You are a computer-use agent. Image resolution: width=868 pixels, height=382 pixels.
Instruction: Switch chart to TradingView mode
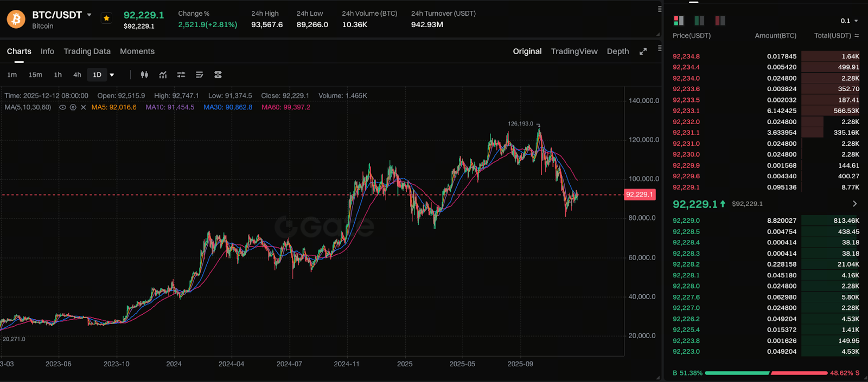click(x=574, y=51)
